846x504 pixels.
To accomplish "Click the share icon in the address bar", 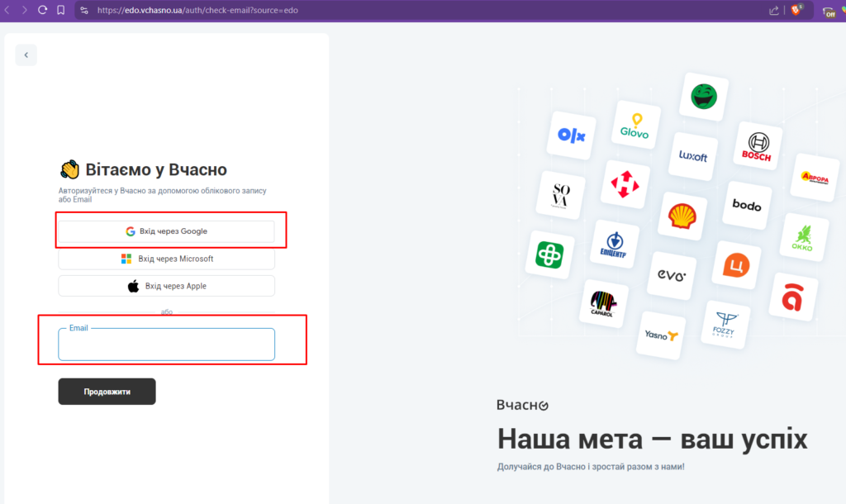I will coord(773,10).
